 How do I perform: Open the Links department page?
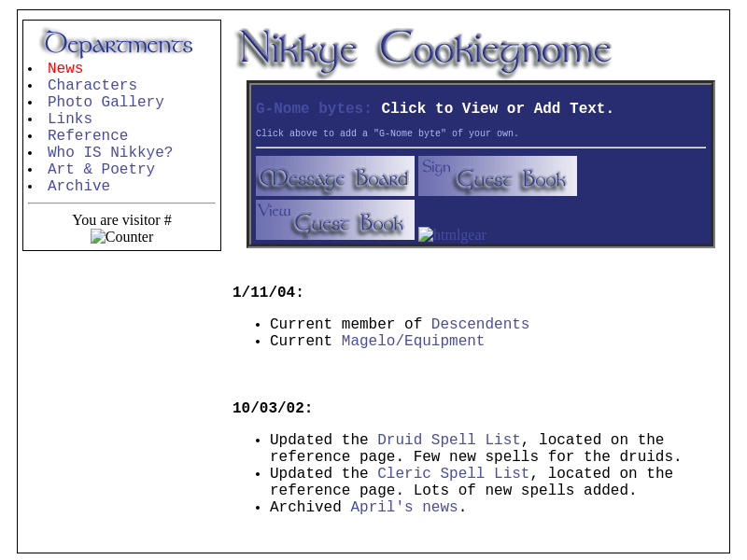pyautogui.click(x=70, y=119)
